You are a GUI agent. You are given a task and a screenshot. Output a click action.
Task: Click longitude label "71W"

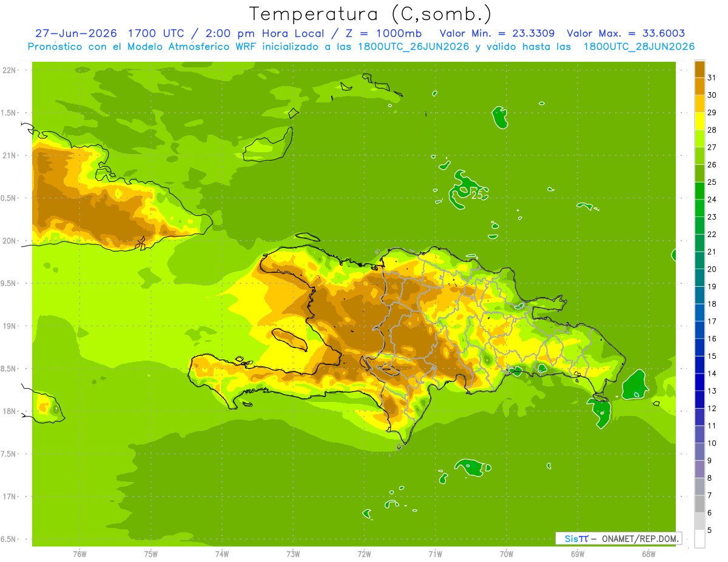(435, 554)
